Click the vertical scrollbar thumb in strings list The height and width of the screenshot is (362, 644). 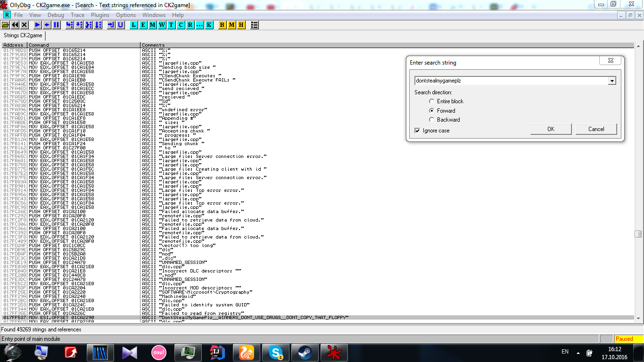[x=638, y=234]
